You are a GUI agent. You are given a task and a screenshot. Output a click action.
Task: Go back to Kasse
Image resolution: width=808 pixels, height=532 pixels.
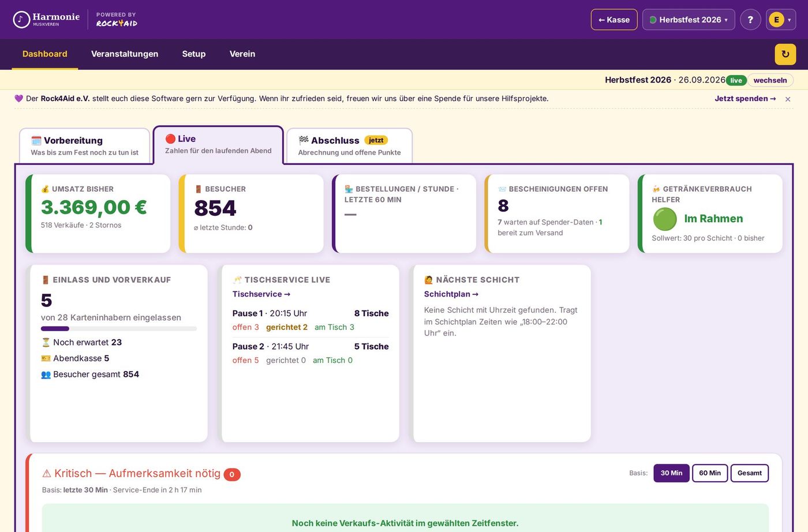[614, 20]
